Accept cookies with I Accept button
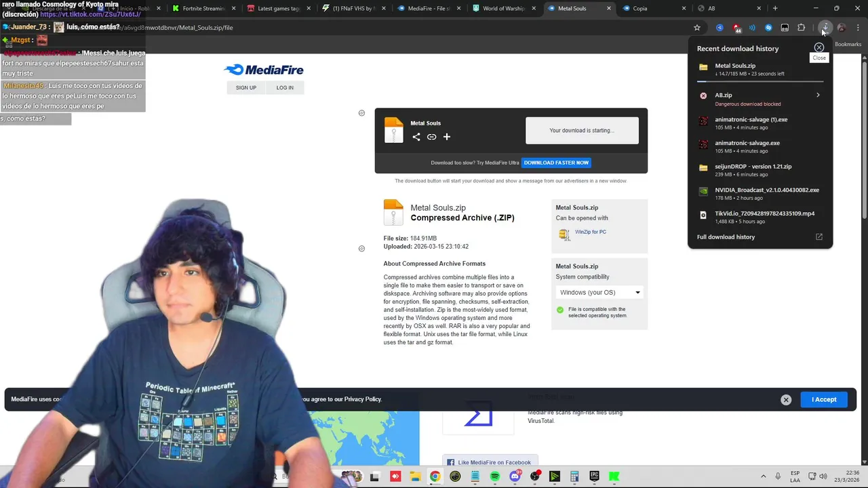 (824, 400)
